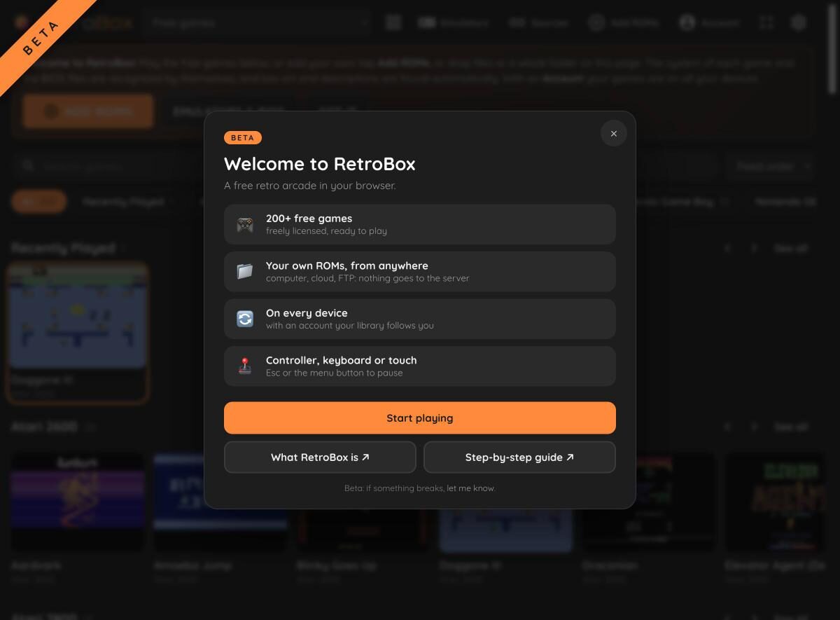Click the computer, cloud, FTP description text
This screenshot has width=840, height=620.
367,278
